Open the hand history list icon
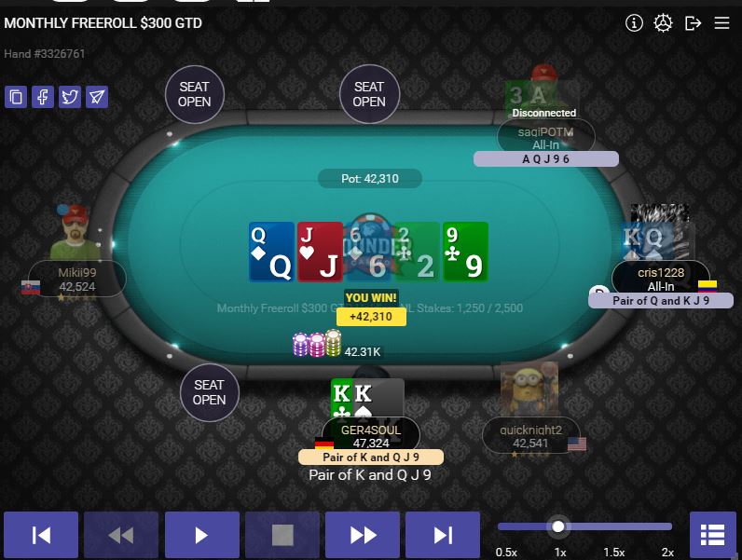742x560 pixels. tap(713, 535)
